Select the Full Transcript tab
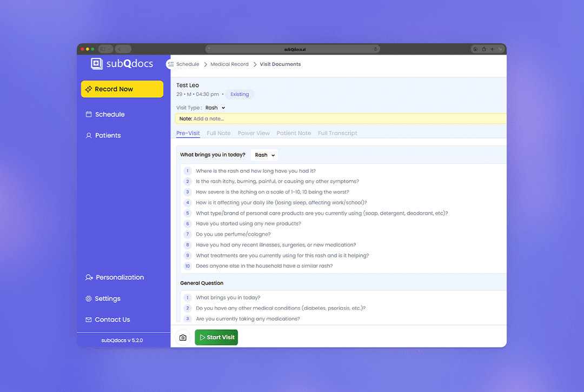The image size is (584, 392). tap(337, 133)
